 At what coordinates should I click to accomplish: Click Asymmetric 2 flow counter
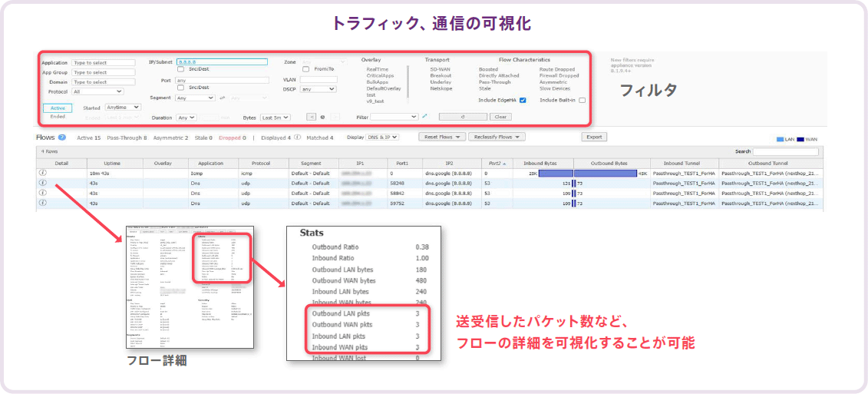(x=170, y=137)
